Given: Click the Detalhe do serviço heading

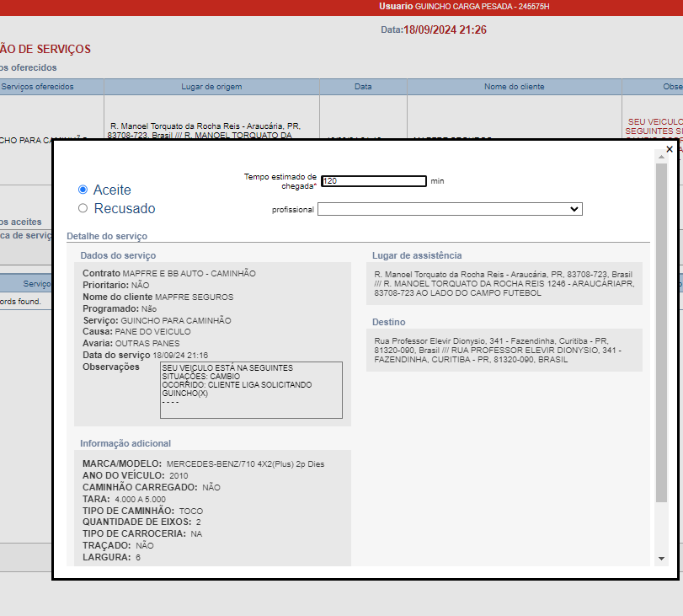Looking at the screenshot, I should (x=107, y=236).
